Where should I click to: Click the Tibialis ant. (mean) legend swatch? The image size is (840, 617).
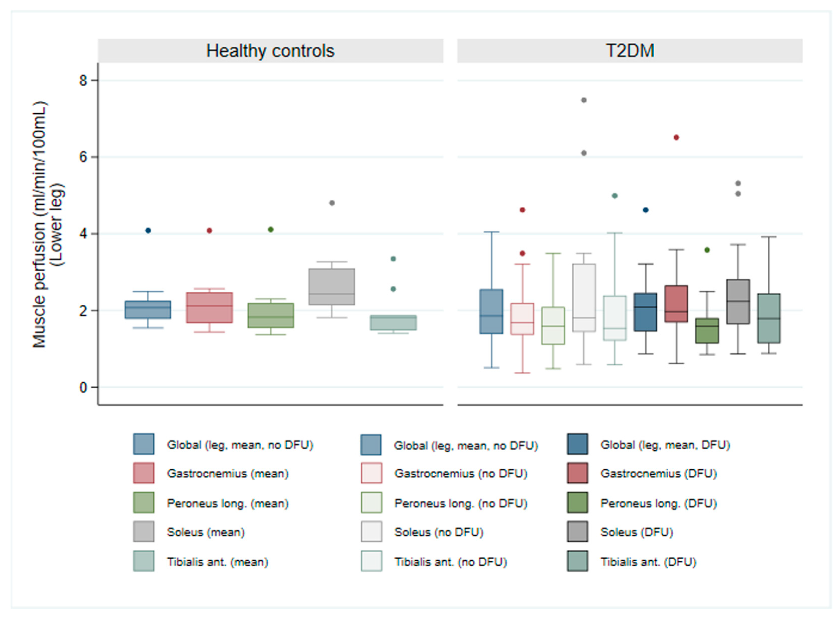[143, 561]
